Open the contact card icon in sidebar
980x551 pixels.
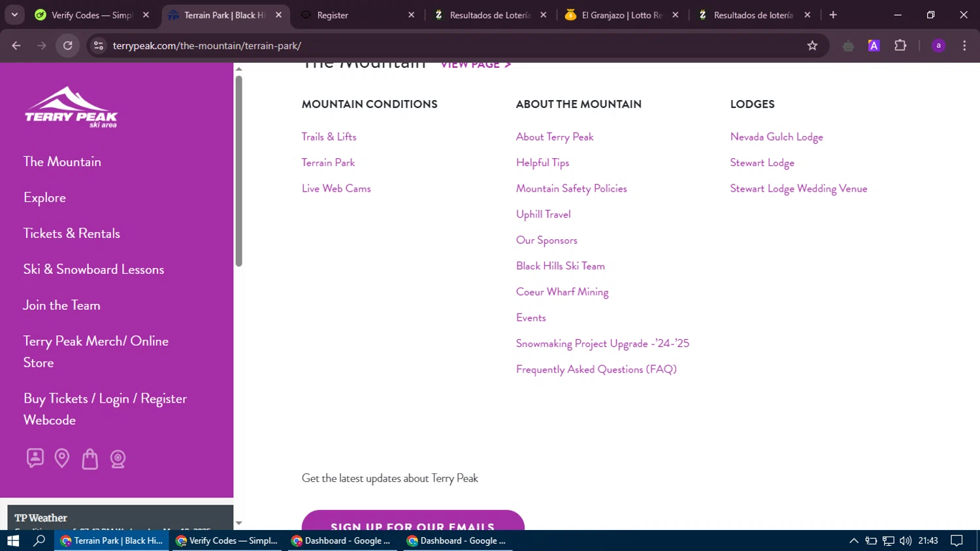(35, 458)
